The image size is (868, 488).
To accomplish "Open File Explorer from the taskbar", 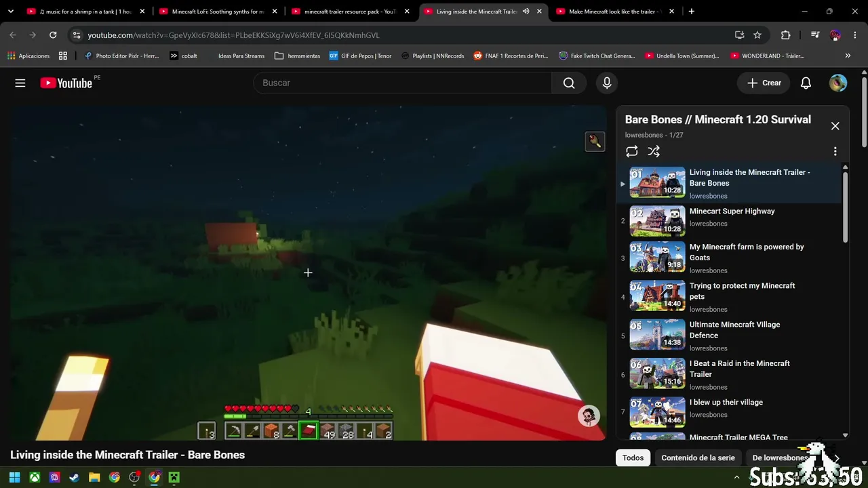I will (94, 477).
